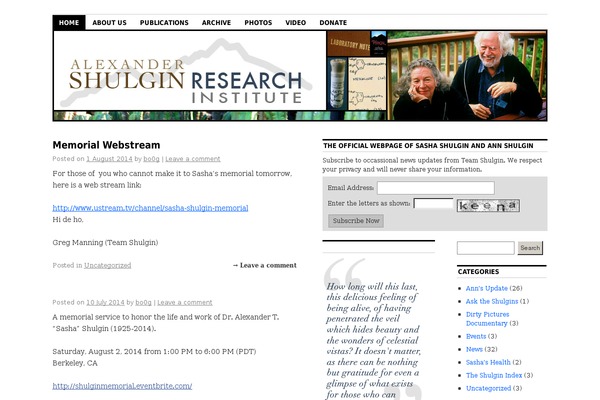
Task: Open author bo0g on Memorial Webstream post
Action: click(151, 159)
